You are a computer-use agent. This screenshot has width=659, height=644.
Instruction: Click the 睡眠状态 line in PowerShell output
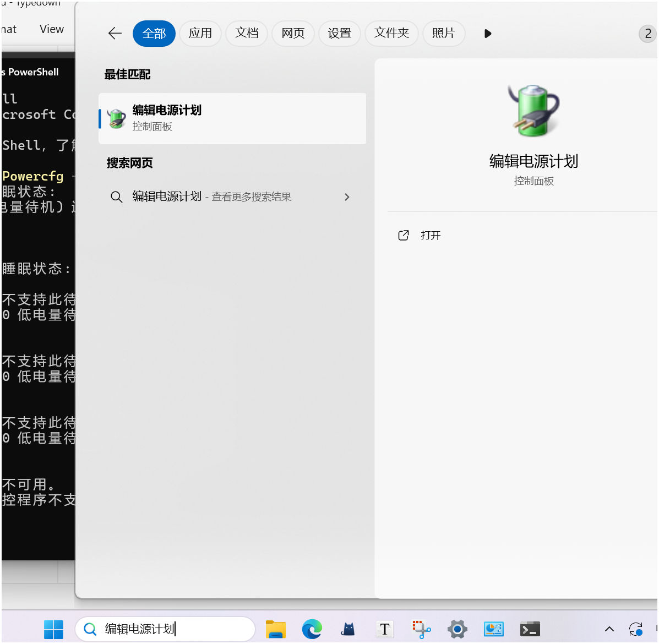[x=36, y=269]
